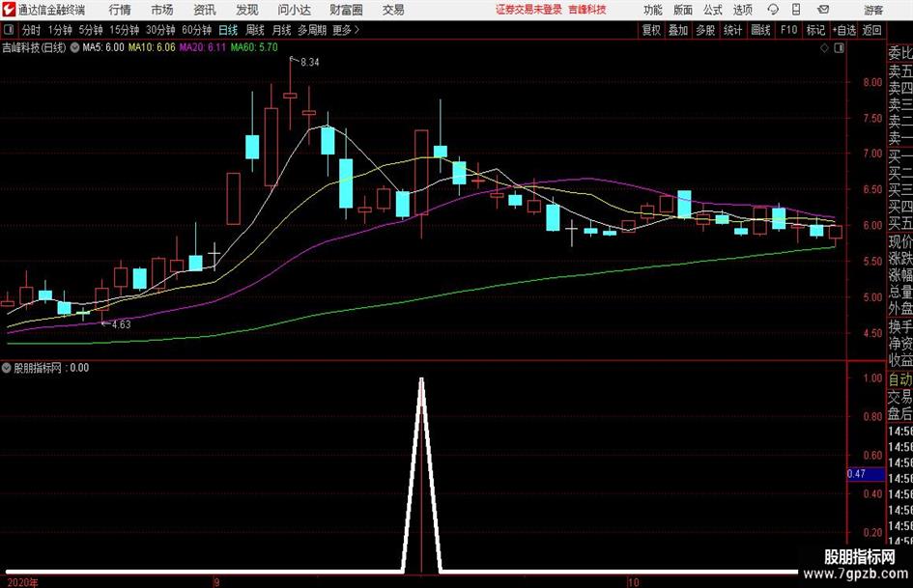Open the 功能 menu
The image size is (913, 588).
pyautogui.click(x=653, y=10)
